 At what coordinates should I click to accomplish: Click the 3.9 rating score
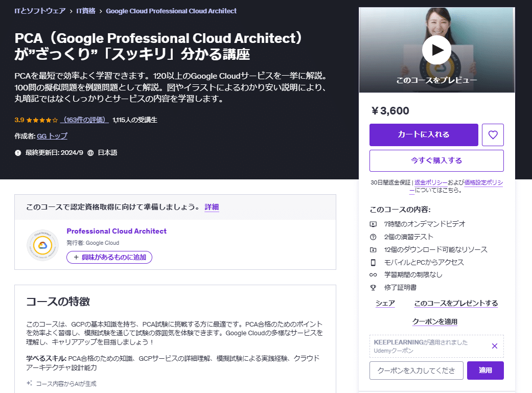point(19,120)
